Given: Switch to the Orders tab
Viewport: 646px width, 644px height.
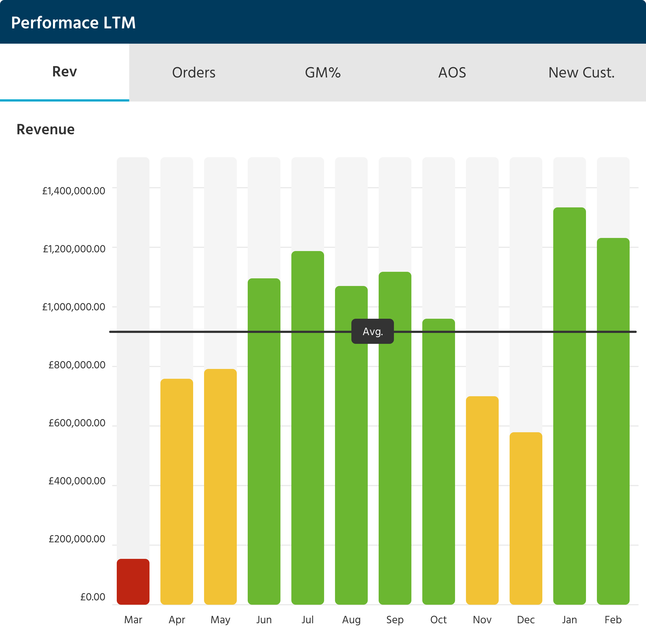Looking at the screenshot, I should [x=194, y=72].
